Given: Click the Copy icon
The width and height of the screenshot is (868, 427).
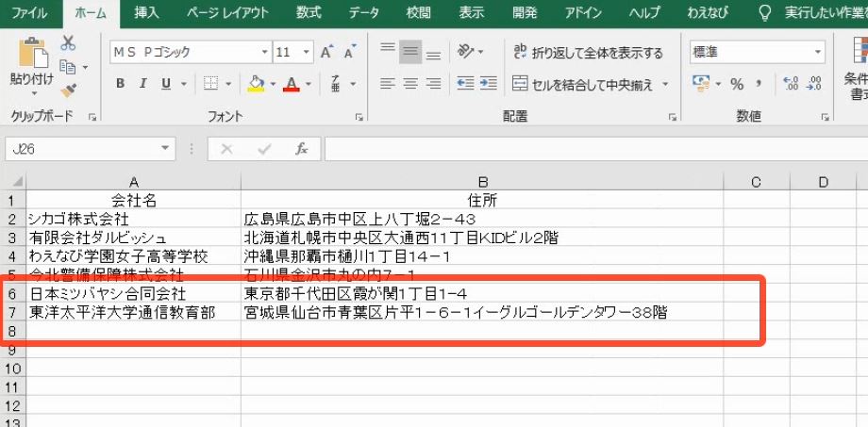Looking at the screenshot, I should (68, 67).
